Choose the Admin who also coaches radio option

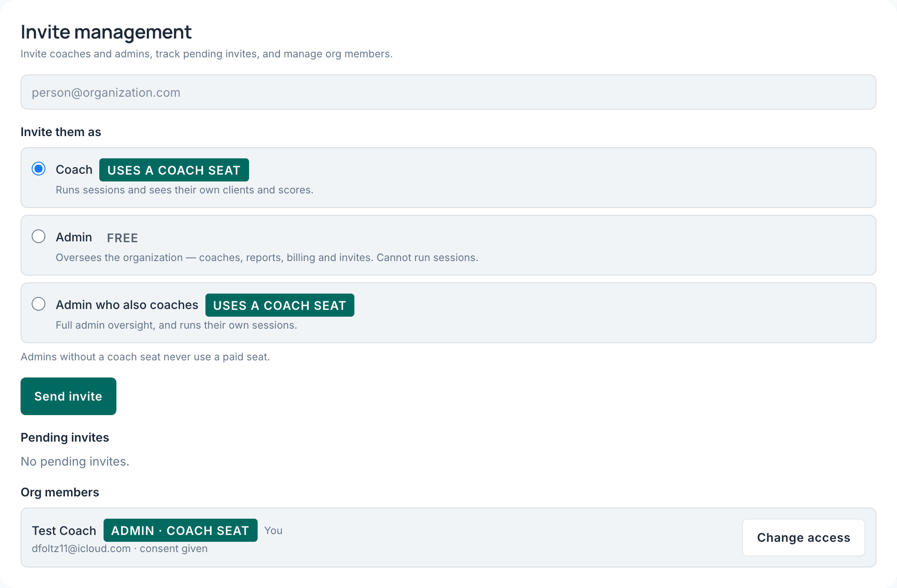point(39,304)
